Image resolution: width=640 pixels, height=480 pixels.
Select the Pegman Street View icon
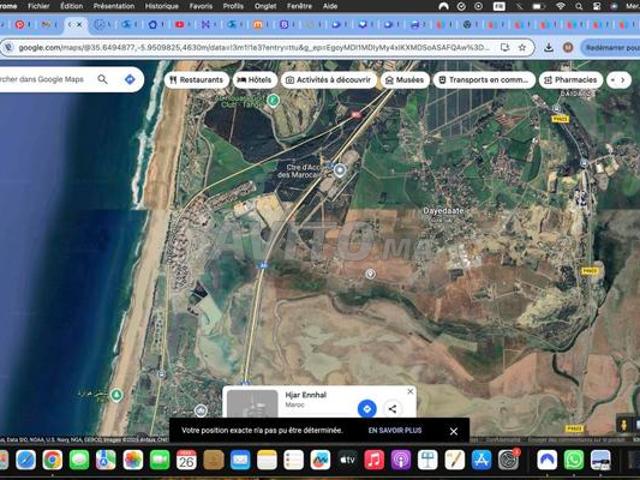coord(623,424)
